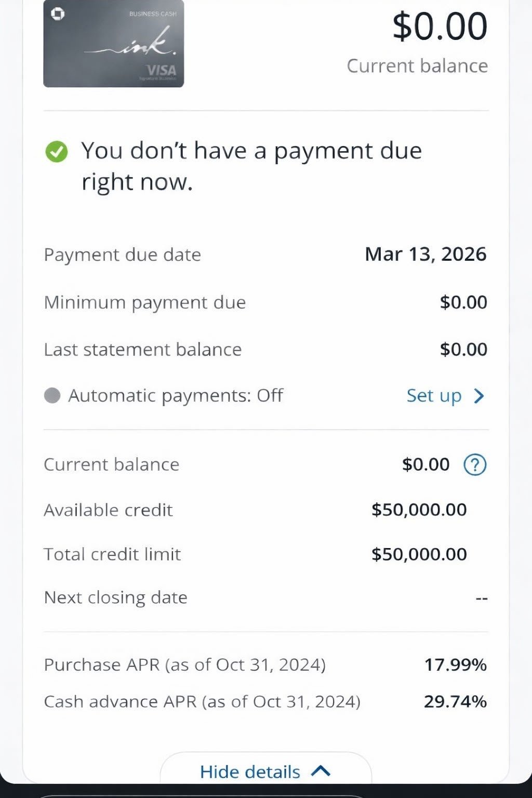The width and height of the screenshot is (532, 798).
Task: Click the Total credit limit row
Action: click(x=266, y=554)
